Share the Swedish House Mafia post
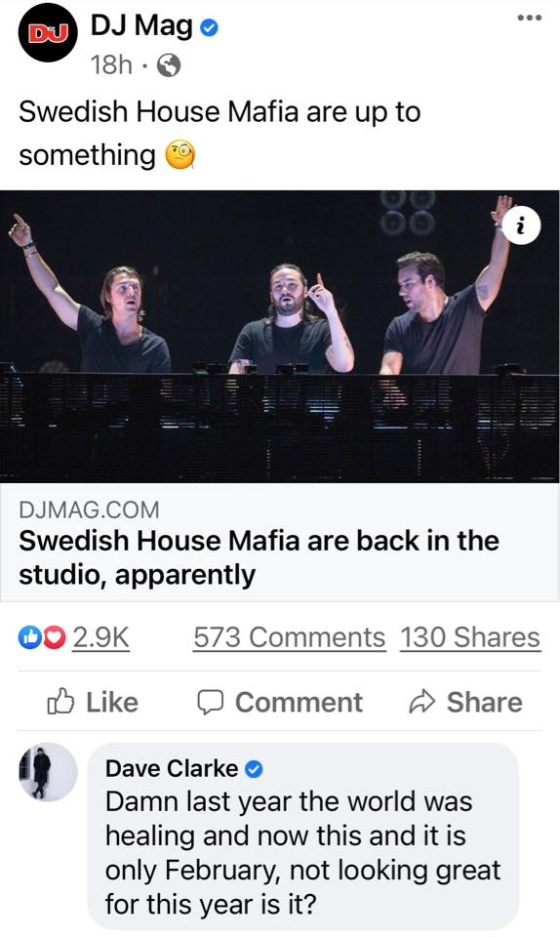Viewport: 560px width, 937px height. pyautogui.click(x=465, y=702)
